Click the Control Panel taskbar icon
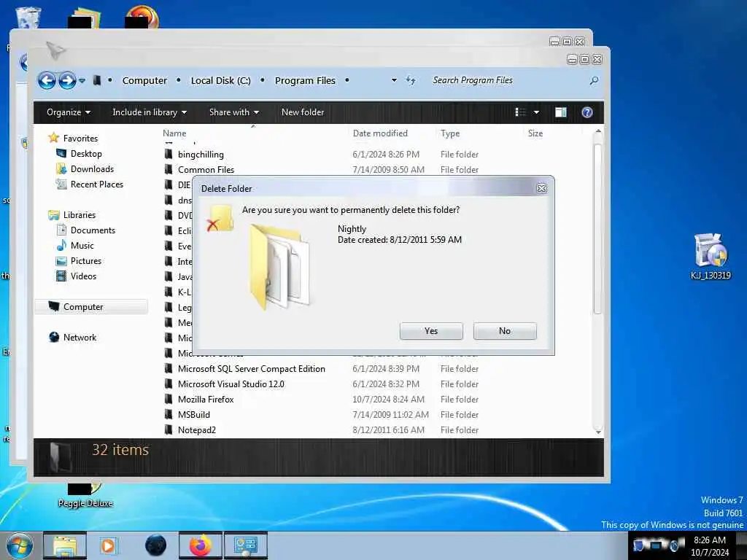Screen dimensions: 747x560 click(246, 545)
